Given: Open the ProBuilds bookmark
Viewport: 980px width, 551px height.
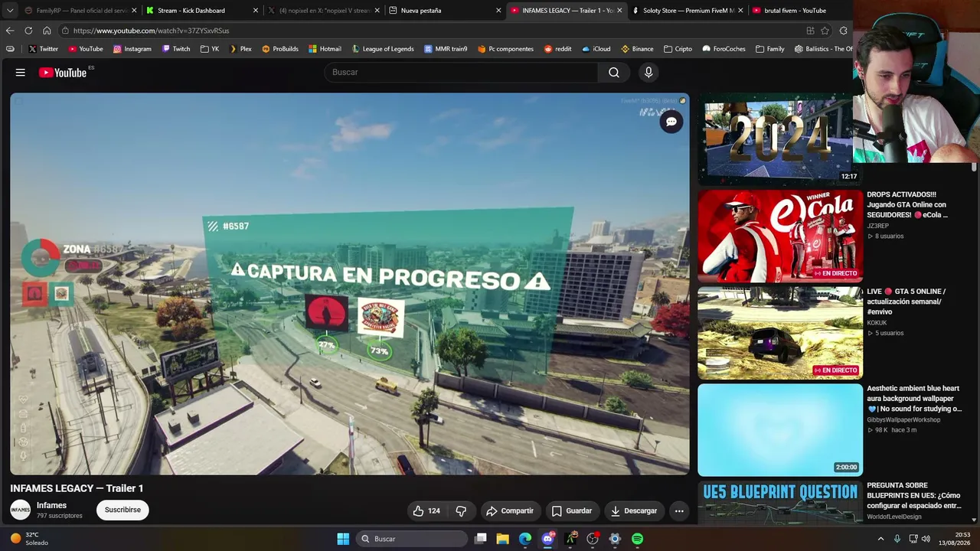Looking at the screenshot, I should (x=280, y=49).
